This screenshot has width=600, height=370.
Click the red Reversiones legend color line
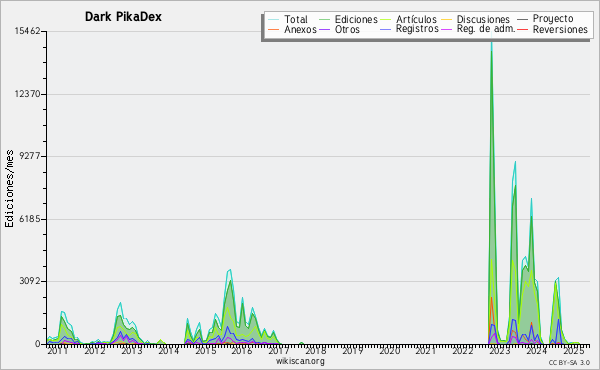click(522, 29)
